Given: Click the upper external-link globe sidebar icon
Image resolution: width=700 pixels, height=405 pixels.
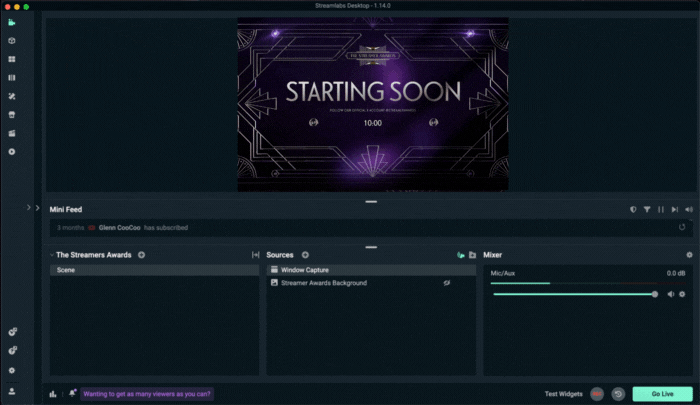Looking at the screenshot, I should click(x=12, y=332).
